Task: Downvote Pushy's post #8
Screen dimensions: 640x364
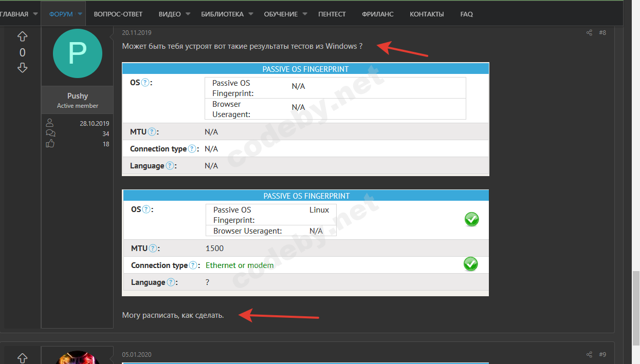Action: (x=22, y=68)
